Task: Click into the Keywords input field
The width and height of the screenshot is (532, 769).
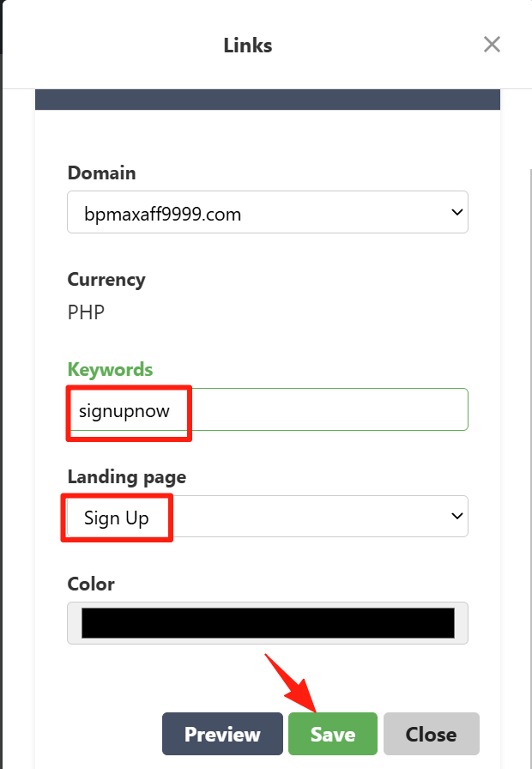Action: (x=326, y=410)
